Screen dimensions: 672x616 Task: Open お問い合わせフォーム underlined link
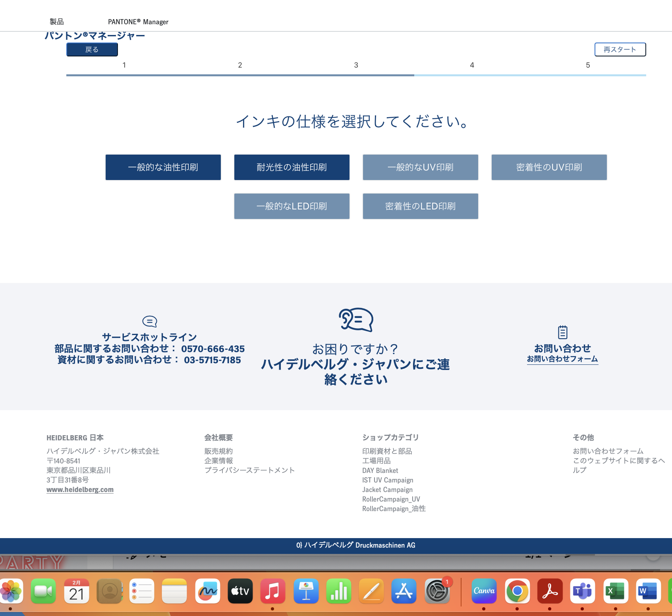[x=562, y=359]
